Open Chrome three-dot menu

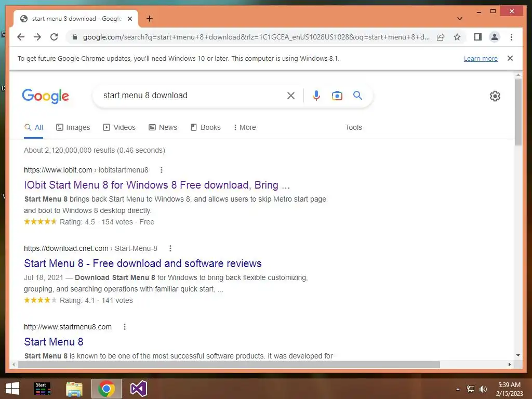(511, 37)
